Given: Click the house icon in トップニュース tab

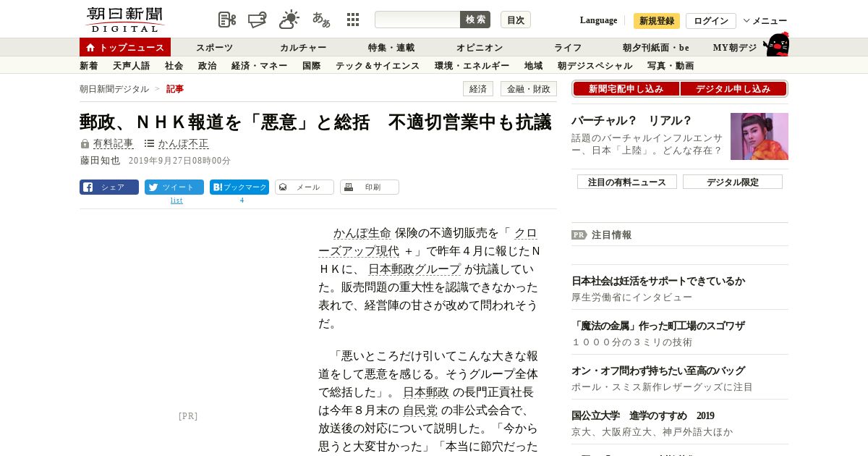Looking at the screenshot, I should [90, 48].
